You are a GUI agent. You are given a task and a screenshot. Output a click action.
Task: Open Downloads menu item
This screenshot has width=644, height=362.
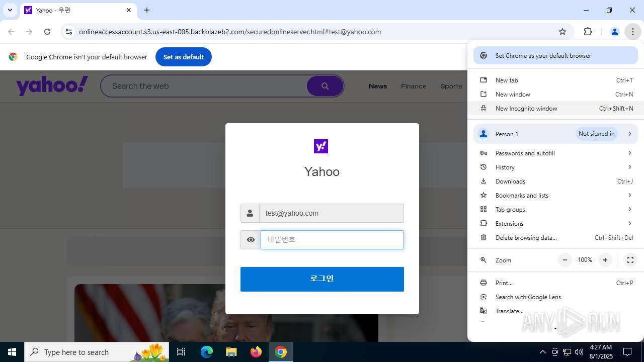(x=555, y=182)
